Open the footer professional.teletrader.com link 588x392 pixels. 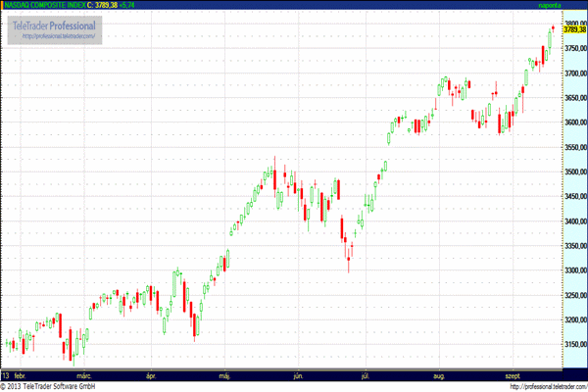[x=539, y=386]
